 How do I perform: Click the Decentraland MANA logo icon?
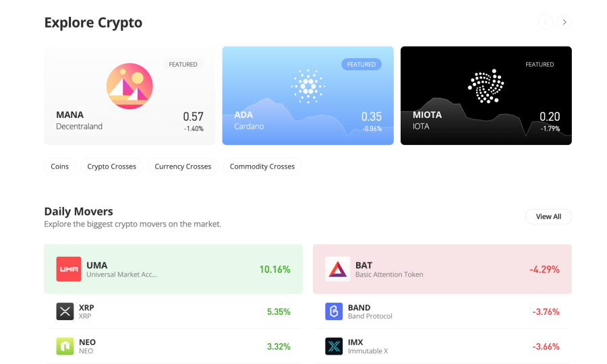click(129, 86)
